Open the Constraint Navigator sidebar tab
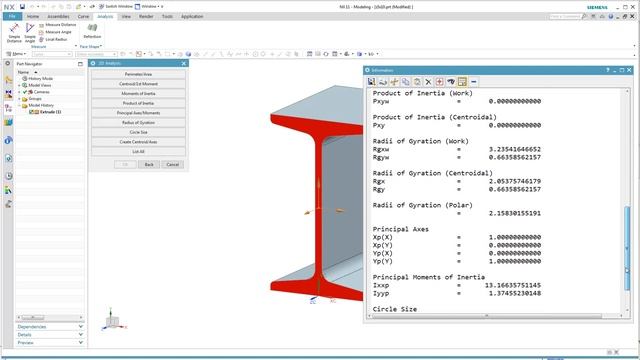The image size is (640, 360). coord(9,94)
